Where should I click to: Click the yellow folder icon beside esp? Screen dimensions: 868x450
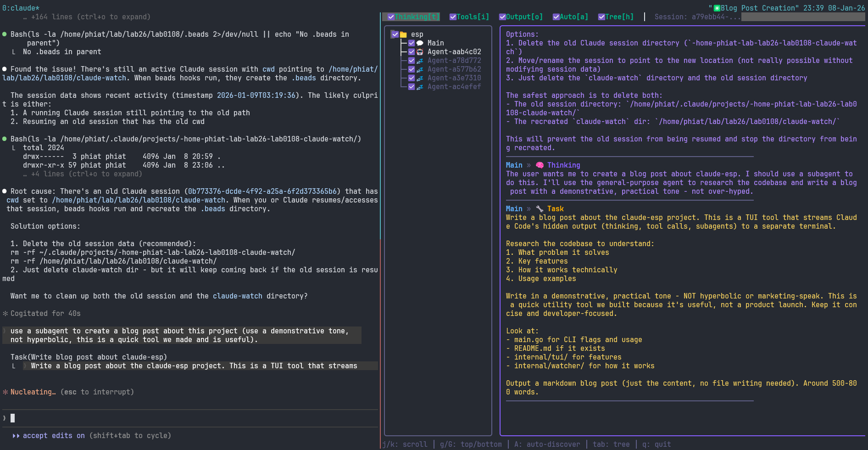(403, 34)
